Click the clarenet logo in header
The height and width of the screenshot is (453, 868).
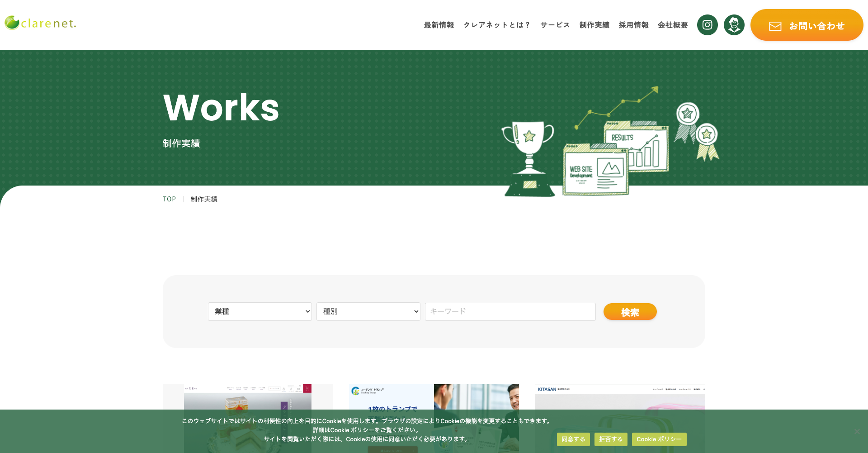click(x=41, y=23)
